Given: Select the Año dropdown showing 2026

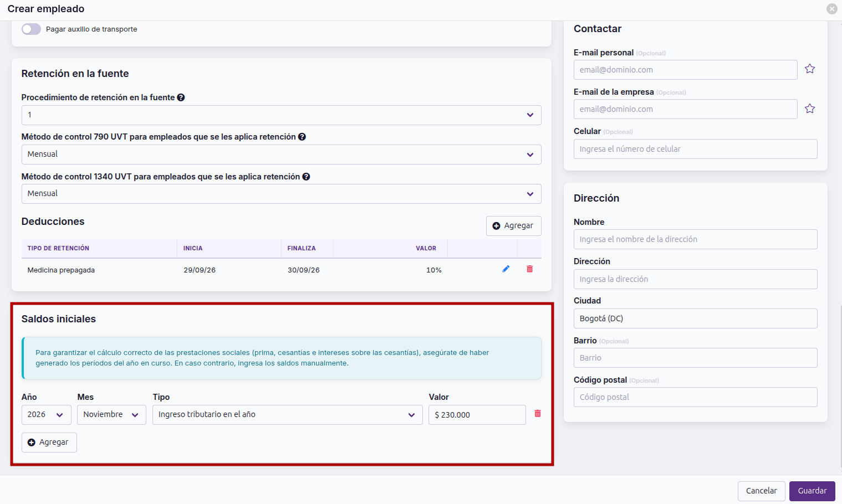Looking at the screenshot, I should [46, 415].
